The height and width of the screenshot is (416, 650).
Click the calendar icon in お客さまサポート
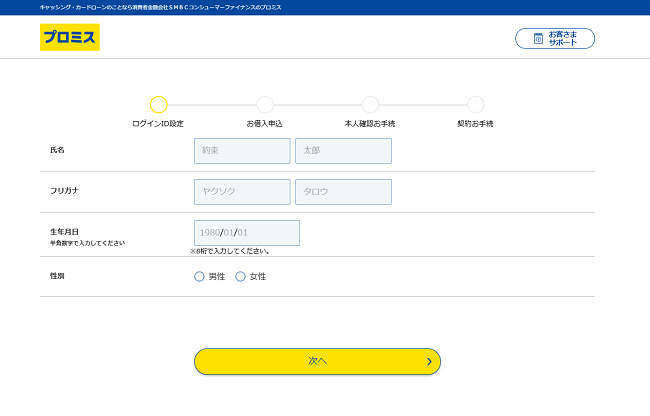pyautogui.click(x=538, y=39)
